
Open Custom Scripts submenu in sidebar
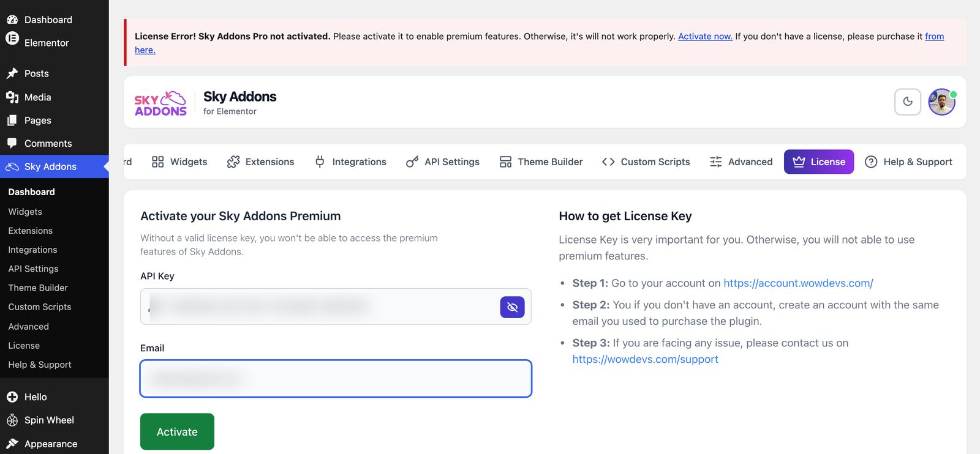(40, 307)
